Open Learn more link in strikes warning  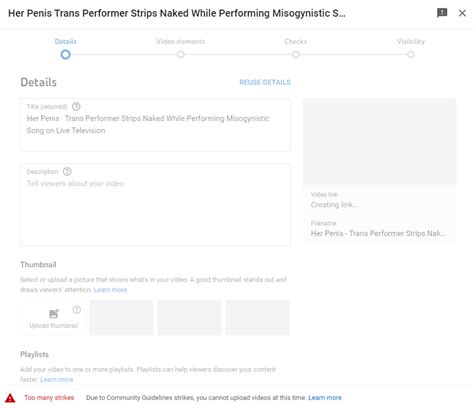(325, 398)
